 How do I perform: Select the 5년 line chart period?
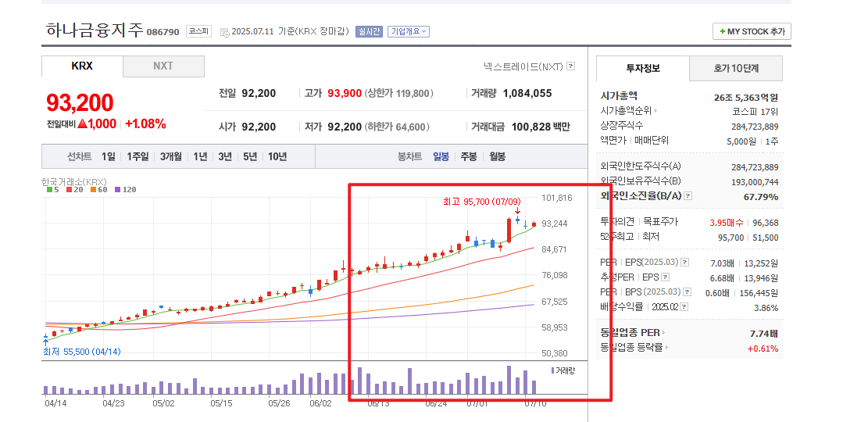pyautogui.click(x=250, y=157)
